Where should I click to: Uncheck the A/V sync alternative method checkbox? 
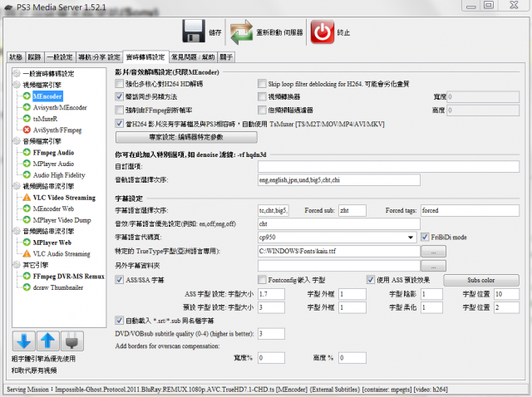(x=119, y=96)
